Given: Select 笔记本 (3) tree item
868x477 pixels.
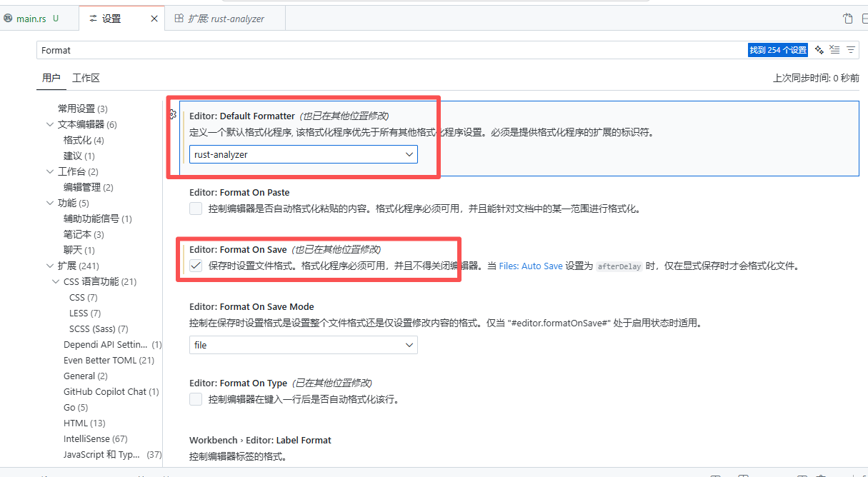Looking at the screenshot, I should coord(84,234).
